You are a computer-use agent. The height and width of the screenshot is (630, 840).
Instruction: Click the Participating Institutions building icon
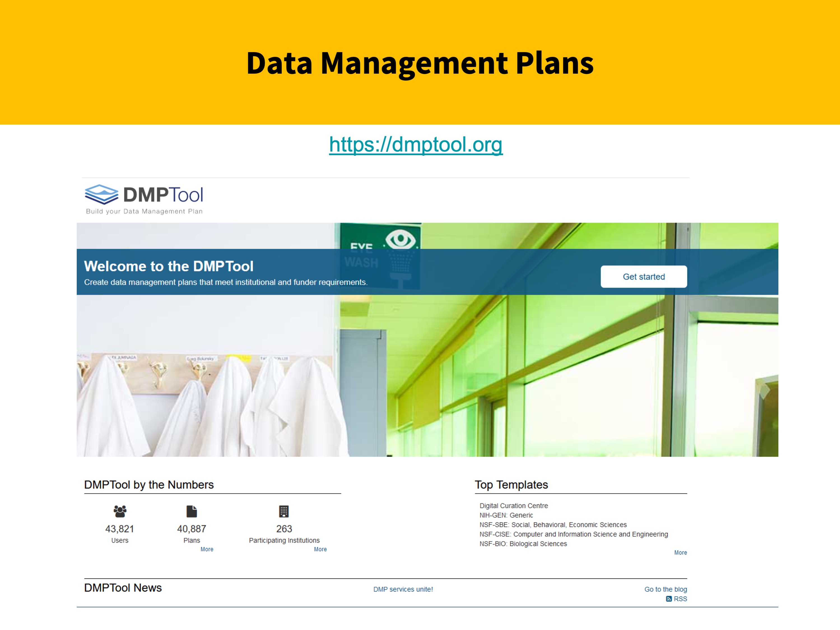[284, 511]
